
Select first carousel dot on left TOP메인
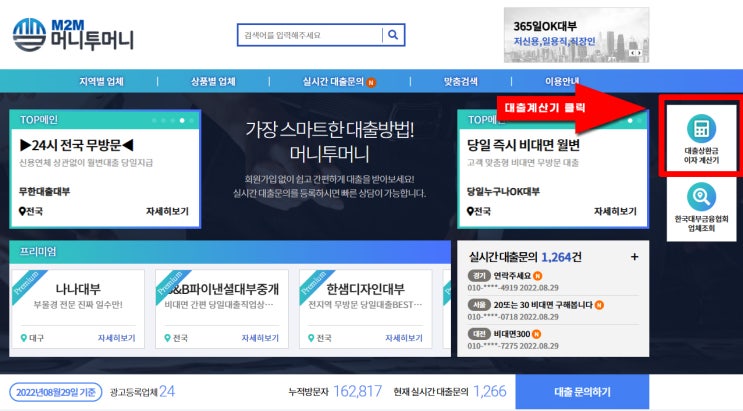coord(154,120)
